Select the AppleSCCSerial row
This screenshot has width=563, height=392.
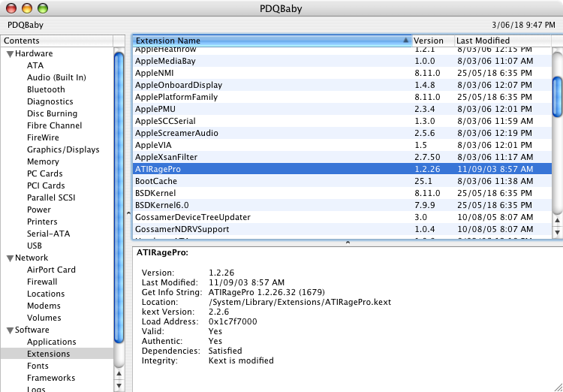point(342,121)
